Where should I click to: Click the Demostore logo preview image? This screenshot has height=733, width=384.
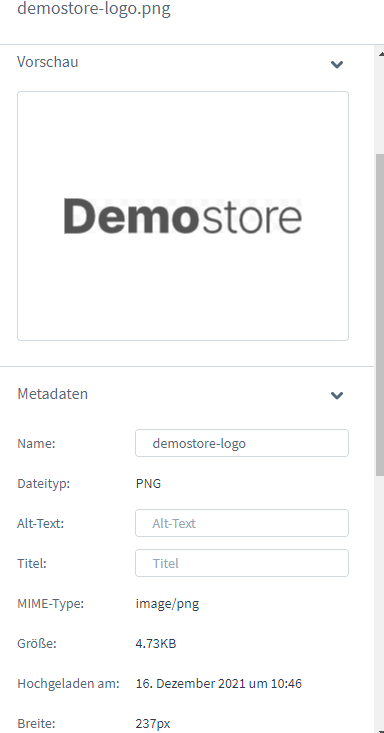183,216
